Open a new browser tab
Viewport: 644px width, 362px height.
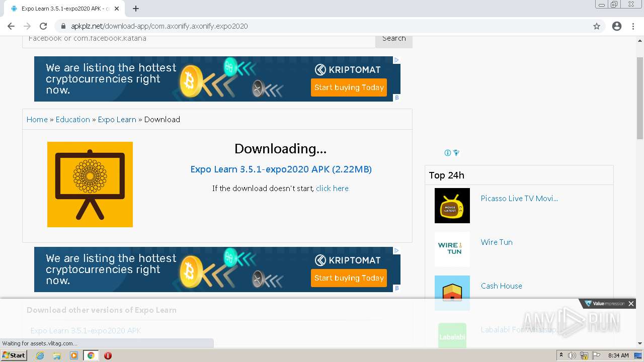click(136, 9)
